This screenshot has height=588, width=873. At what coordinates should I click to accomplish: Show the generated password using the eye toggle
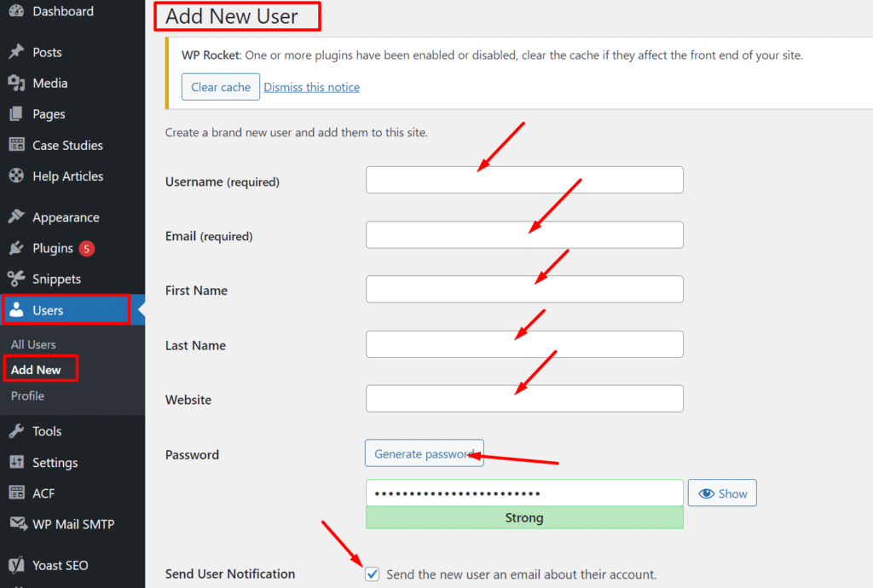721,493
